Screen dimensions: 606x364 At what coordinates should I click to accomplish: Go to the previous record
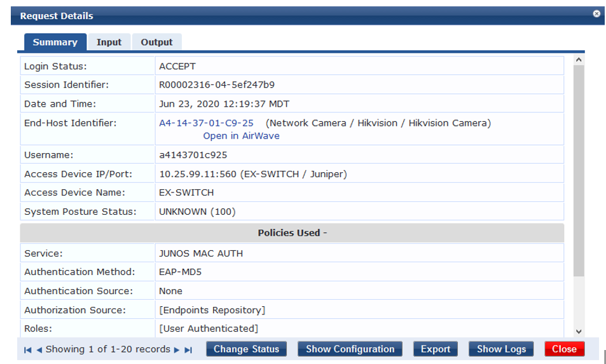(x=39, y=350)
